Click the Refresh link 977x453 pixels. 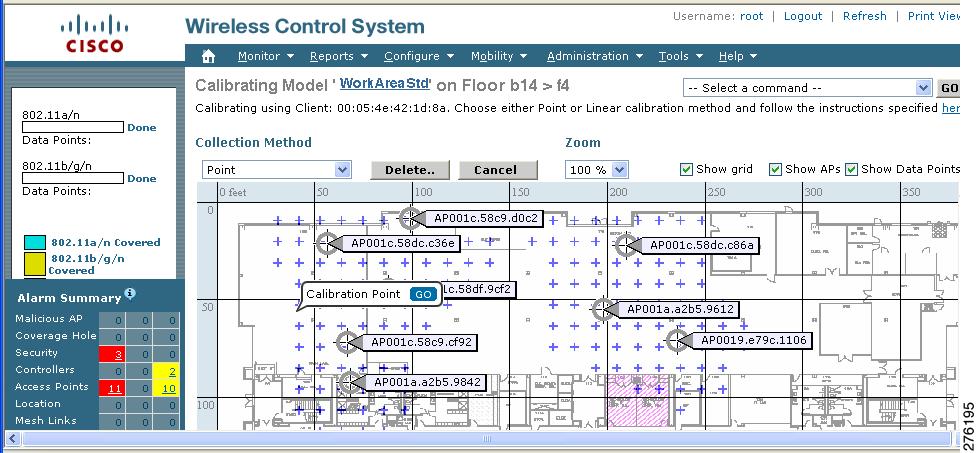point(864,16)
